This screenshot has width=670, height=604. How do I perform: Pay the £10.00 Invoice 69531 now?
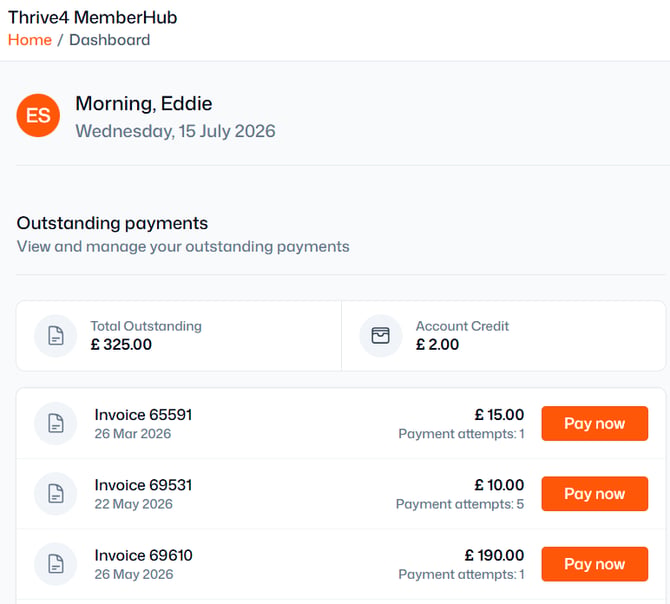coord(594,493)
